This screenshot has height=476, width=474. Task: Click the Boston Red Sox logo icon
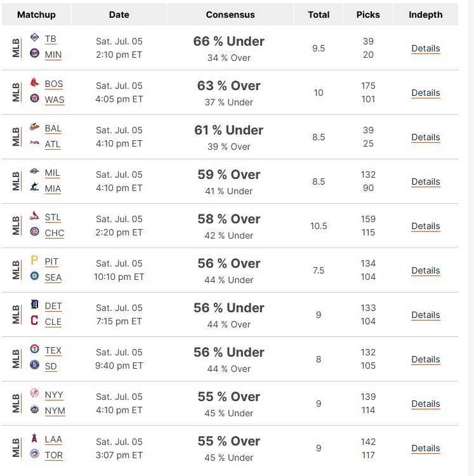pyautogui.click(x=35, y=83)
